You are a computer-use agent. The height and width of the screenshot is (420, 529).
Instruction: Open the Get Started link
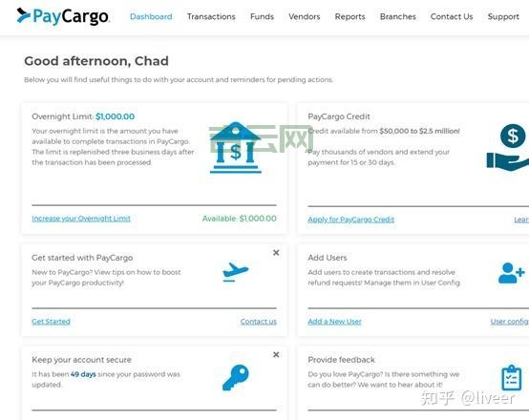coord(51,322)
